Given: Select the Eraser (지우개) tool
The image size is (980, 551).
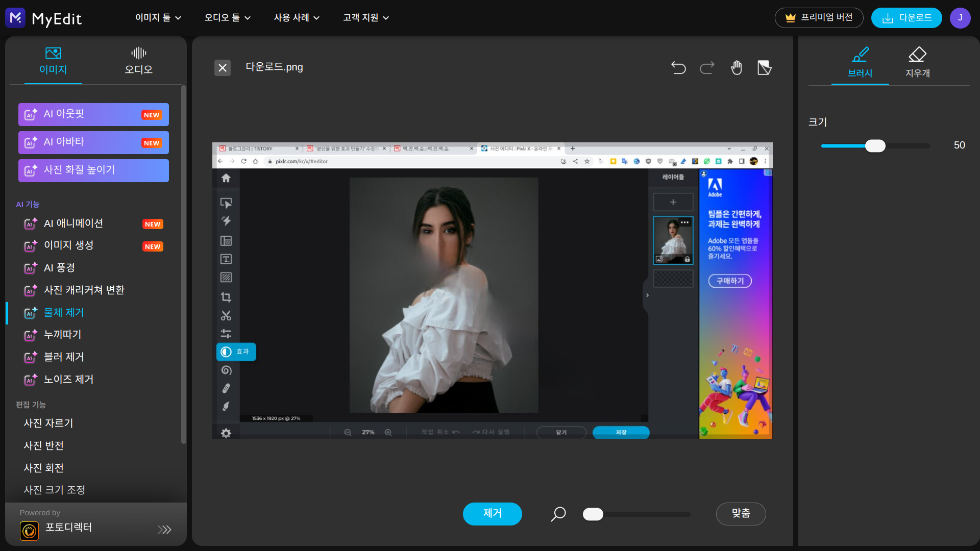Looking at the screenshot, I should coord(917,62).
